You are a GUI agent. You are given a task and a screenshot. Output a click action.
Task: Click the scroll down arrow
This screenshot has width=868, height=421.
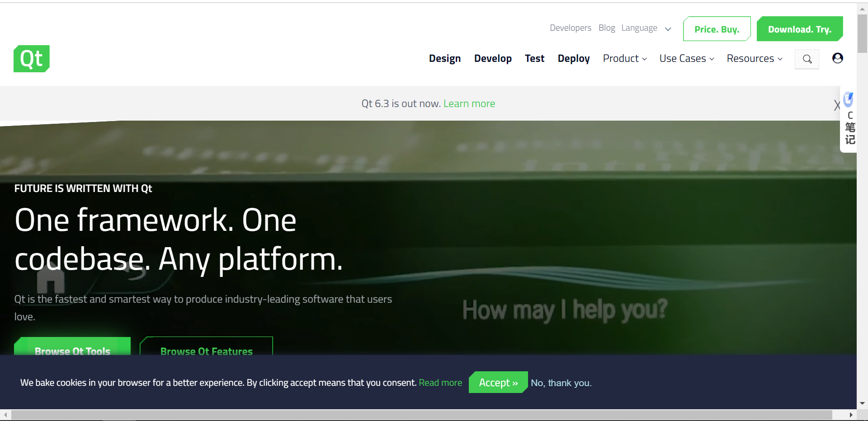(862, 403)
